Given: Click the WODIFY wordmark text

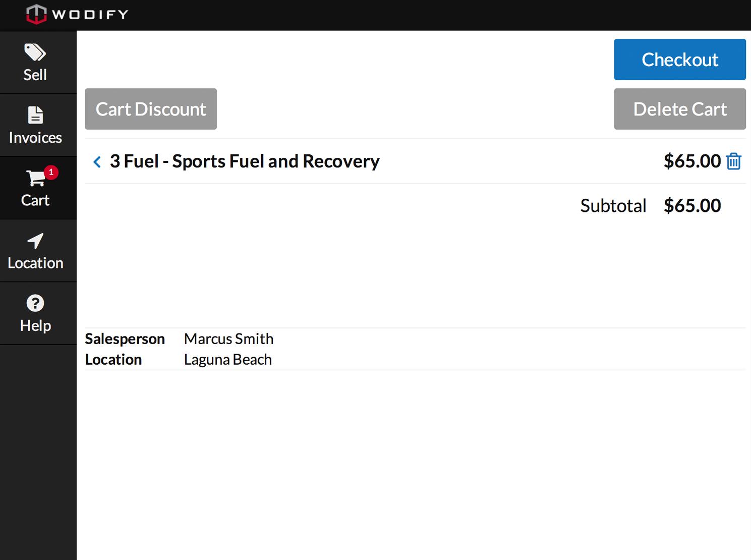Looking at the screenshot, I should pyautogui.click(x=90, y=15).
